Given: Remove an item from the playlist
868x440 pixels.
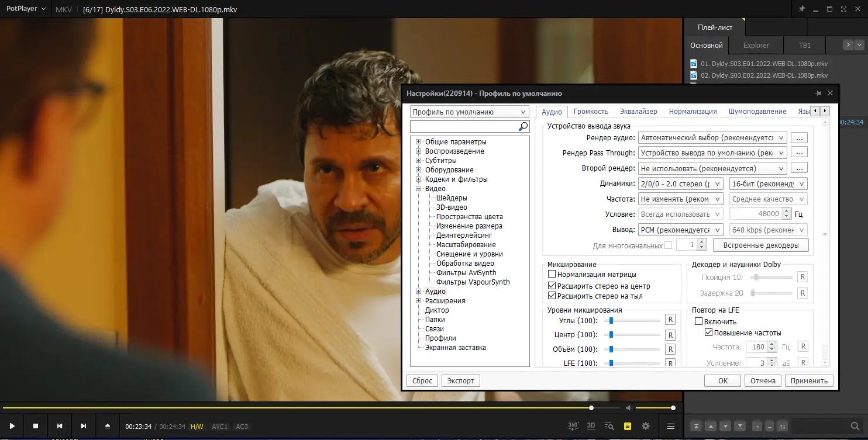Looking at the screenshot, I should click(769, 426).
